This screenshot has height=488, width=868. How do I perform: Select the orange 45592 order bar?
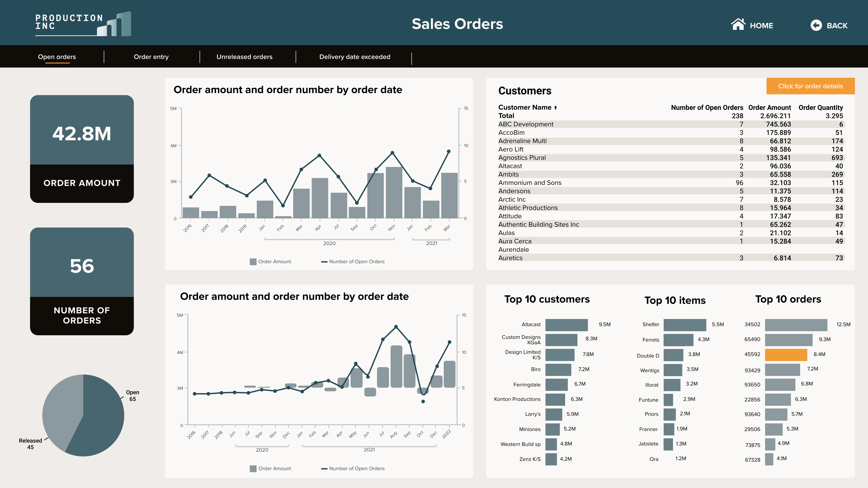(x=786, y=355)
